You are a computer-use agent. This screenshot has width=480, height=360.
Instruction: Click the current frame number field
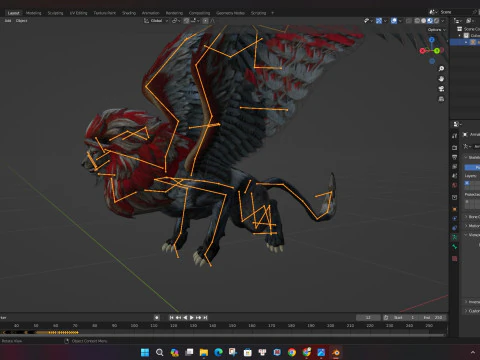click(x=368, y=318)
